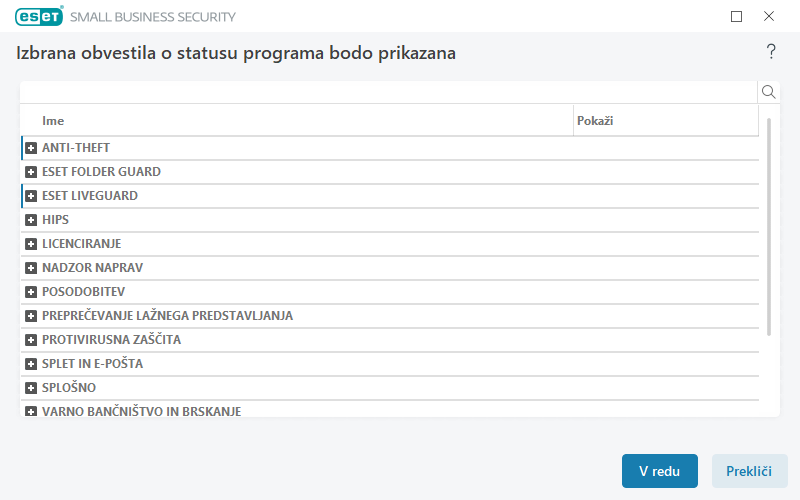Expand PREPREČEVANJE LAŽNEGA PREDSTAVLJANJA group
Viewport: 800px width, 500px height.
pyautogui.click(x=31, y=316)
